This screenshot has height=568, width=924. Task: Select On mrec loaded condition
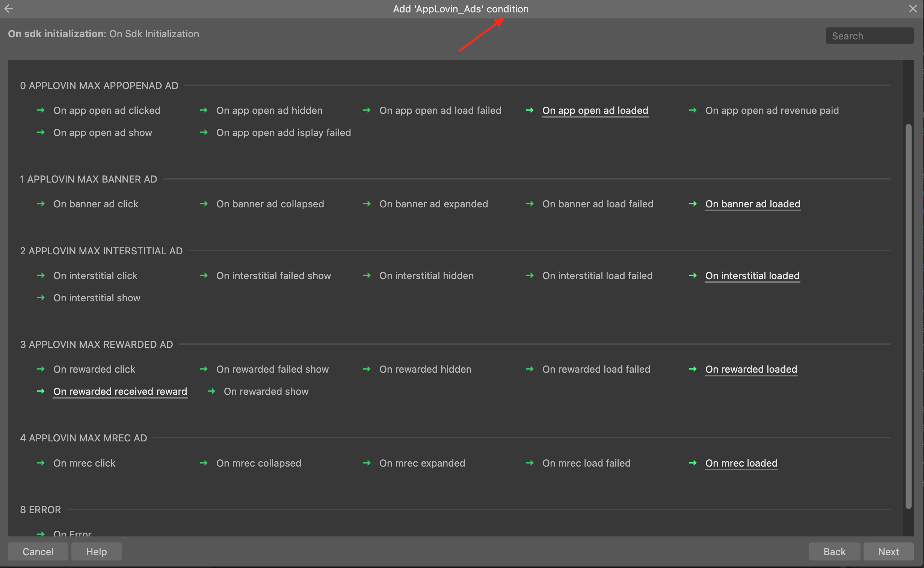(741, 463)
